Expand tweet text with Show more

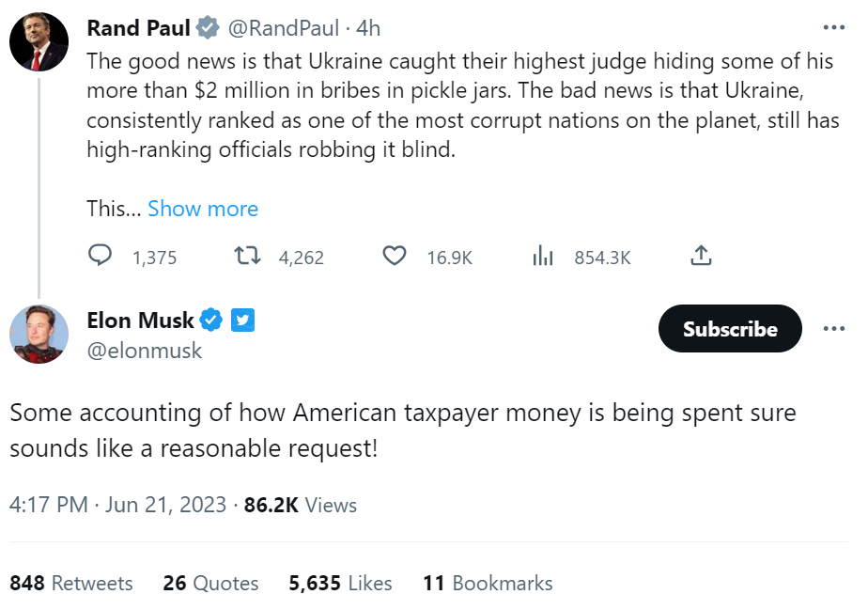click(x=203, y=209)
